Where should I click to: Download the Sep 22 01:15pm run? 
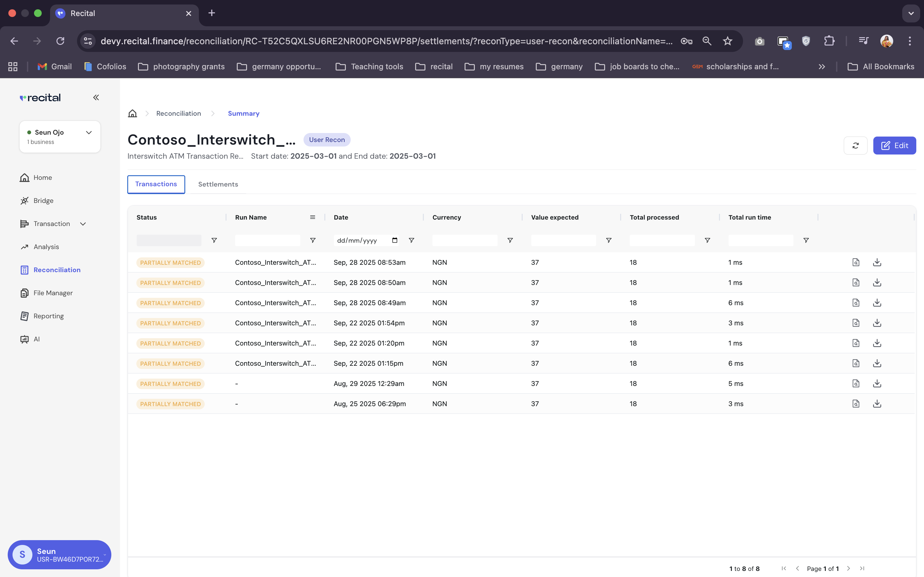point(877,363)
